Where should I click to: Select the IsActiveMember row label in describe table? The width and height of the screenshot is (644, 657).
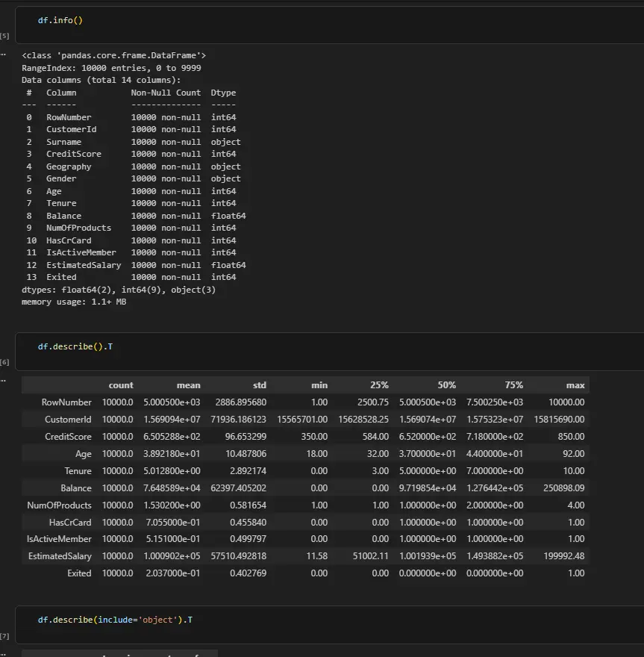click(x=59, y=539)
